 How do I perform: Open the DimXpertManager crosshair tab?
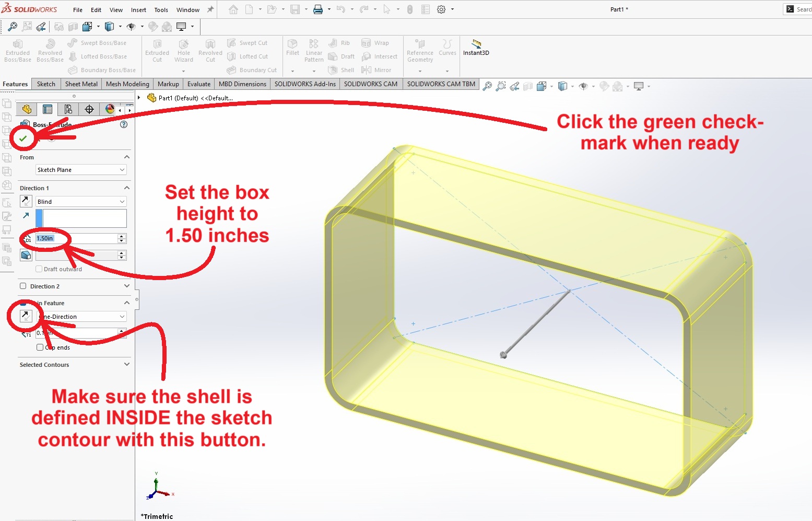tap(89, 109)
